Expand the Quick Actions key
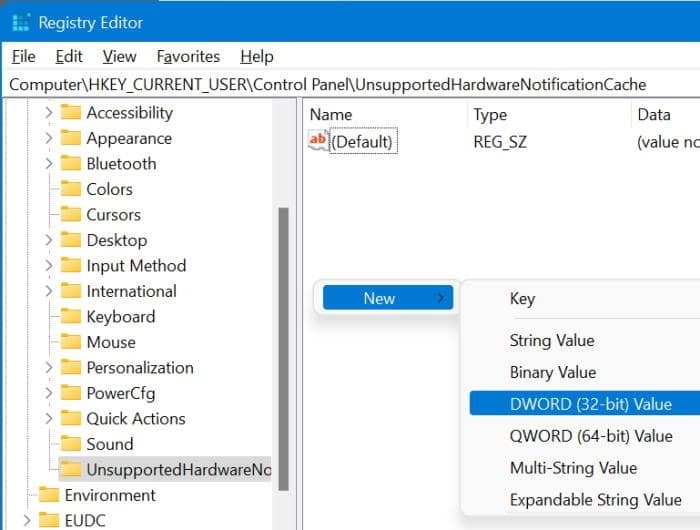This screenshot has height=530, width=700. pyautogui.click(x=49, y=418)
